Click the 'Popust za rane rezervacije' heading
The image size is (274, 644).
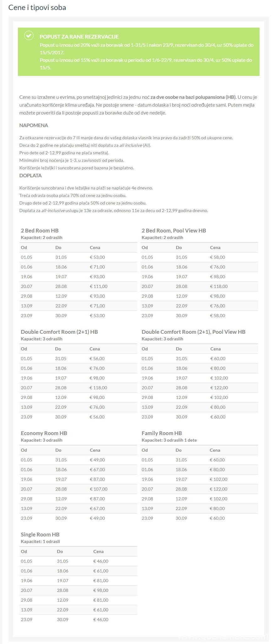[79, 37]
